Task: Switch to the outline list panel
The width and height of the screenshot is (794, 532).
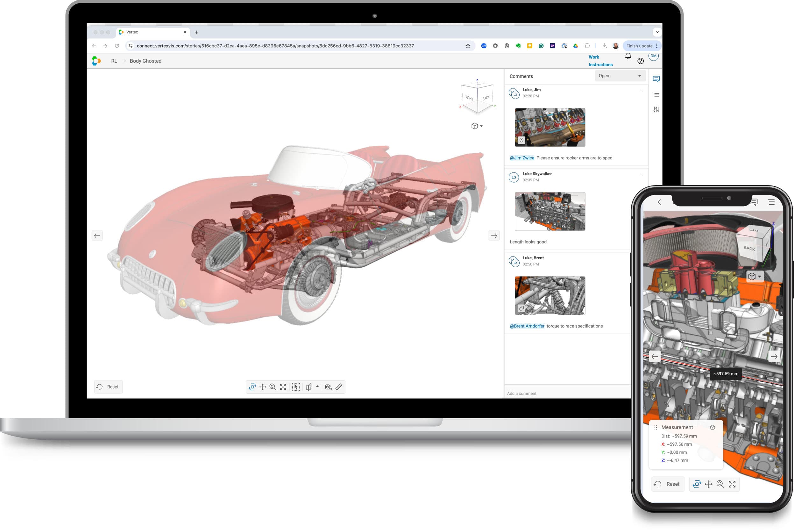Action: pyautogui.click(x=656, y=94)
